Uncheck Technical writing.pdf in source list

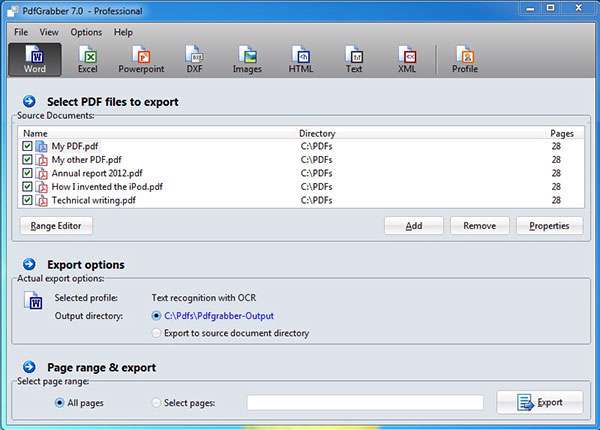pyautogui.click(x=26, y=200)
